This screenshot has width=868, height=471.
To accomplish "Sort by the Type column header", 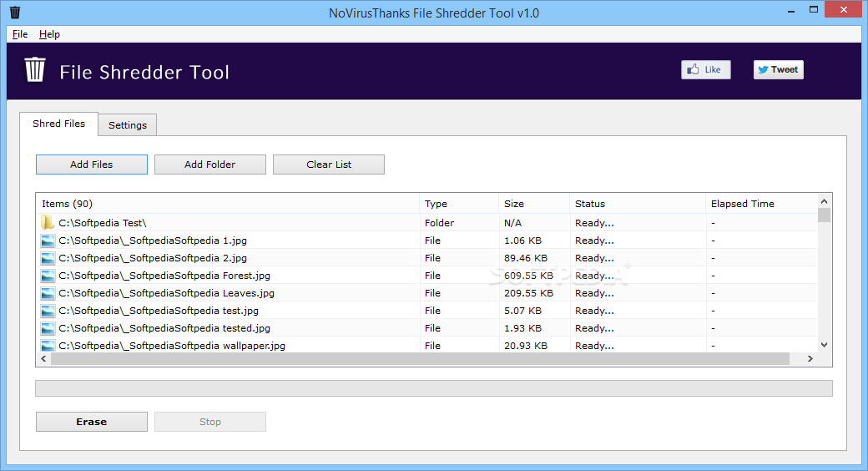I will pyautogui.click(x=459, y=204).
